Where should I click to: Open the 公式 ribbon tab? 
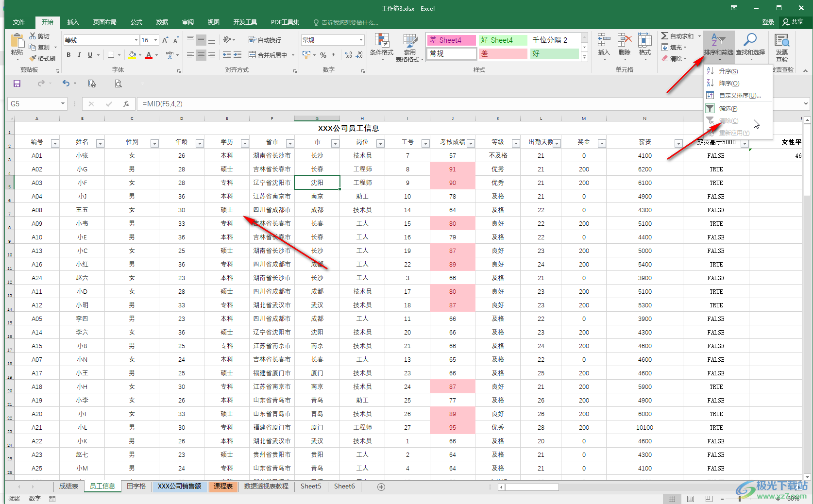point(136,22)
